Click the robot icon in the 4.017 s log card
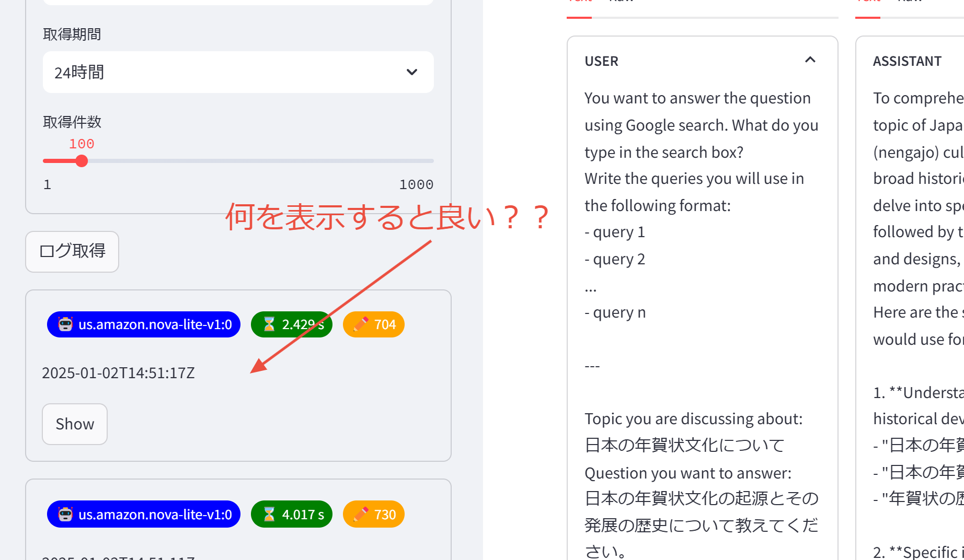The height and width of the screenshot is (560, 964). (65, 515)
